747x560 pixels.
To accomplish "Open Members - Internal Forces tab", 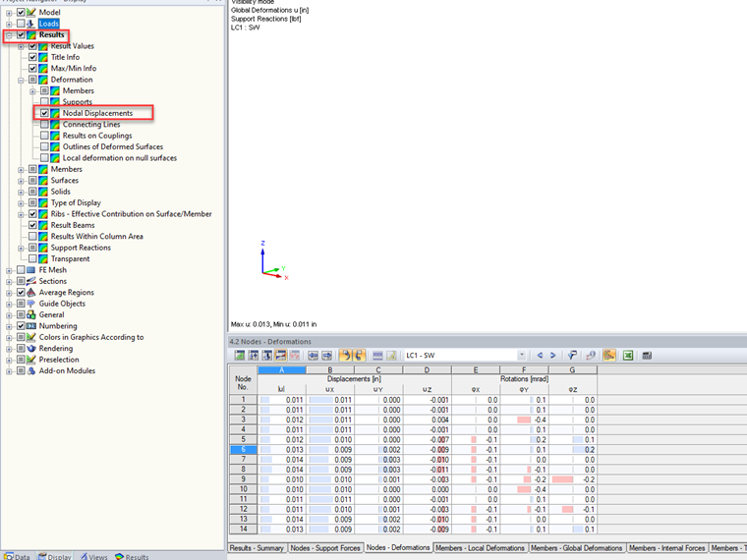I will pos(667,548).
